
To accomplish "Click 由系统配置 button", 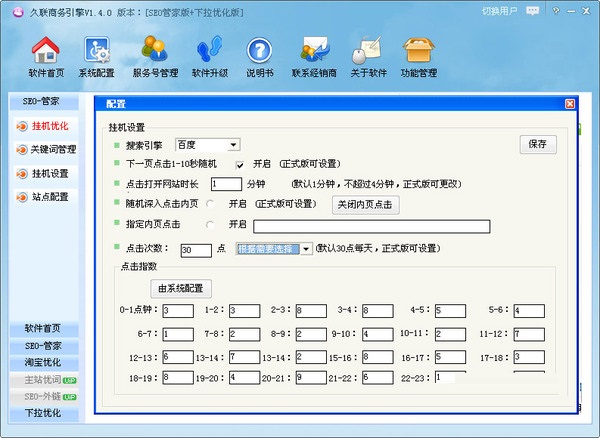I will (x=181, y=288).
